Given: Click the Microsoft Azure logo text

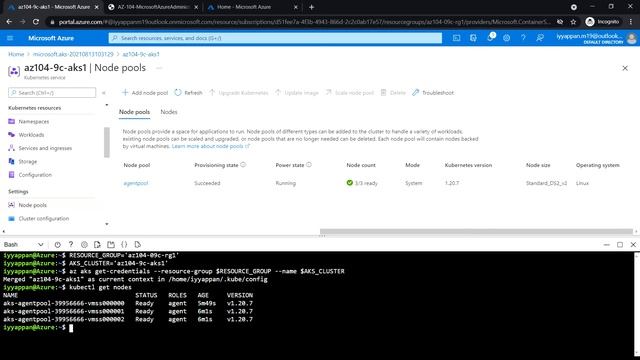Looking at the screenshot, I should 51,38.
